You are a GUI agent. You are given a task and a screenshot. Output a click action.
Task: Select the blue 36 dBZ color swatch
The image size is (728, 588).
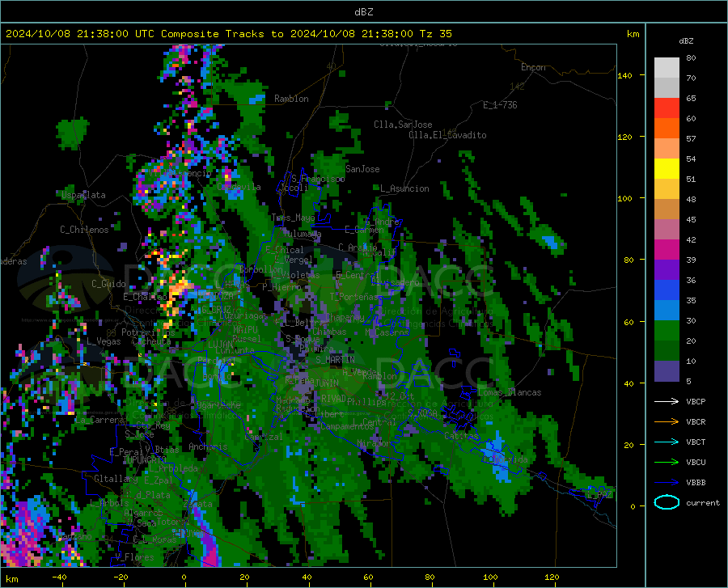(x=667, y=290)
